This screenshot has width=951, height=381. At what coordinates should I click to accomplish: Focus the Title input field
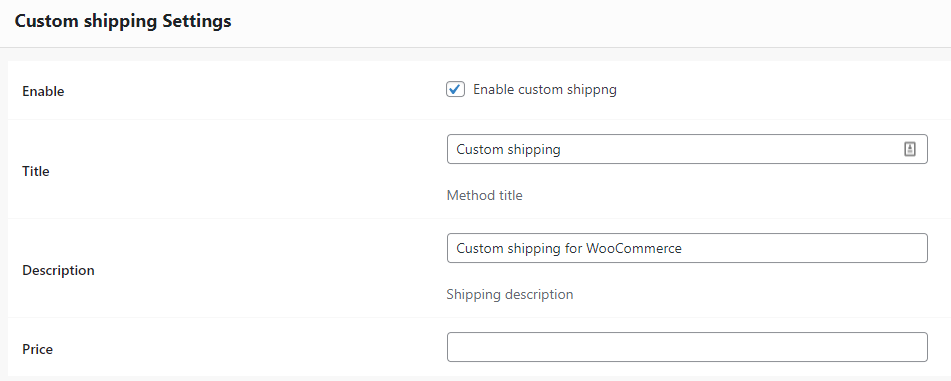tap(687, 149)
